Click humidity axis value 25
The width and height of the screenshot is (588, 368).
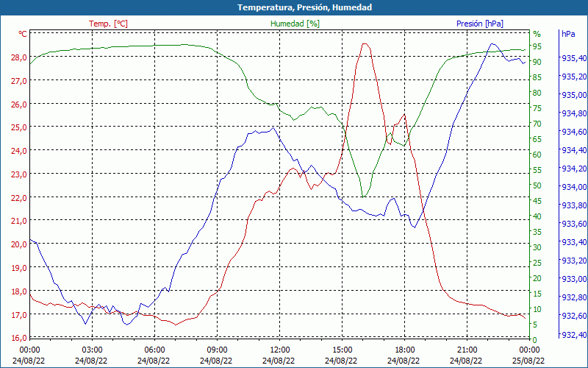tap(537, 263)
